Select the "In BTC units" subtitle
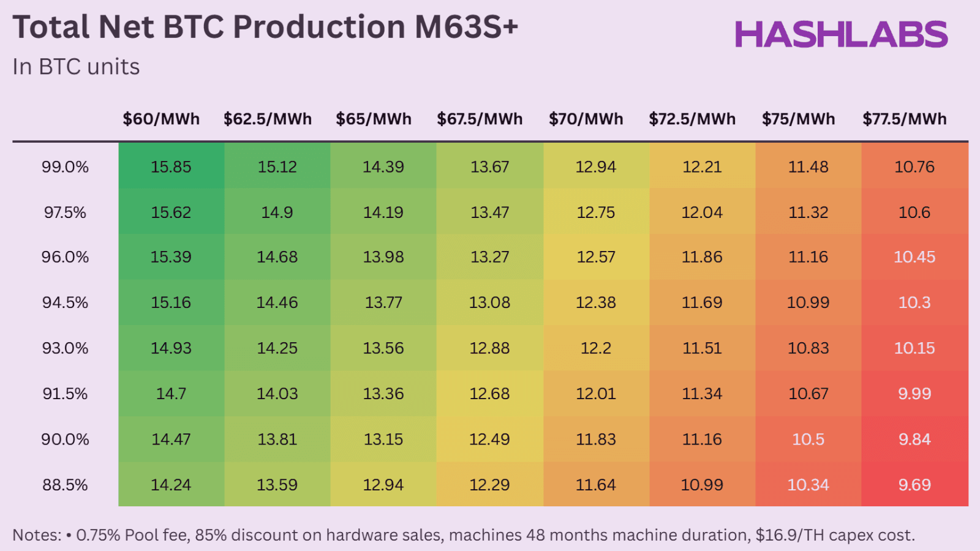 pyautogui.click(x=76, y=67)
